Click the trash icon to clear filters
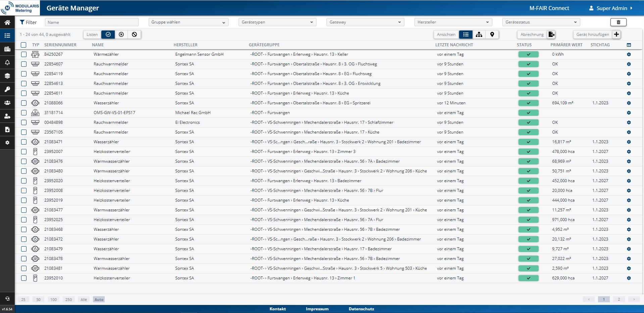 point(618,22)
